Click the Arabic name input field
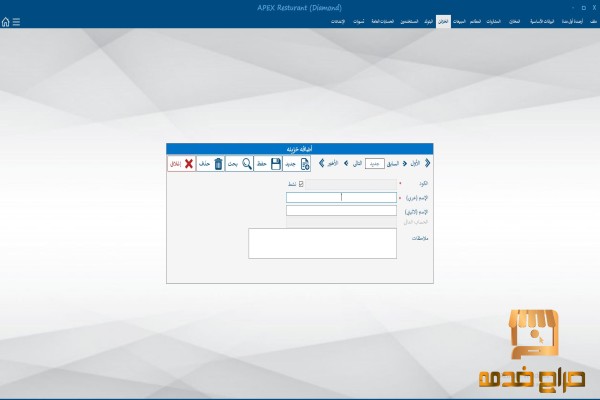 click(x=341, y=197)
